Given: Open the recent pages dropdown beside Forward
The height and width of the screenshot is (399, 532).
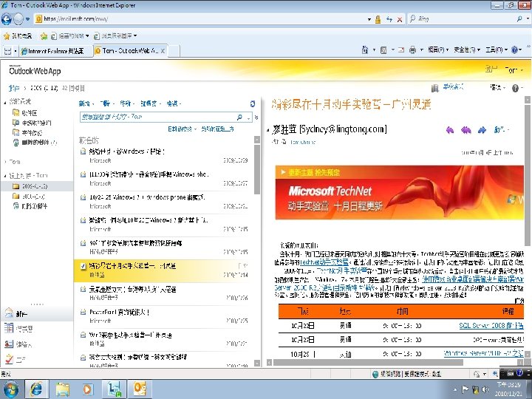Looking at the screenshot, I should click(28, 19).
